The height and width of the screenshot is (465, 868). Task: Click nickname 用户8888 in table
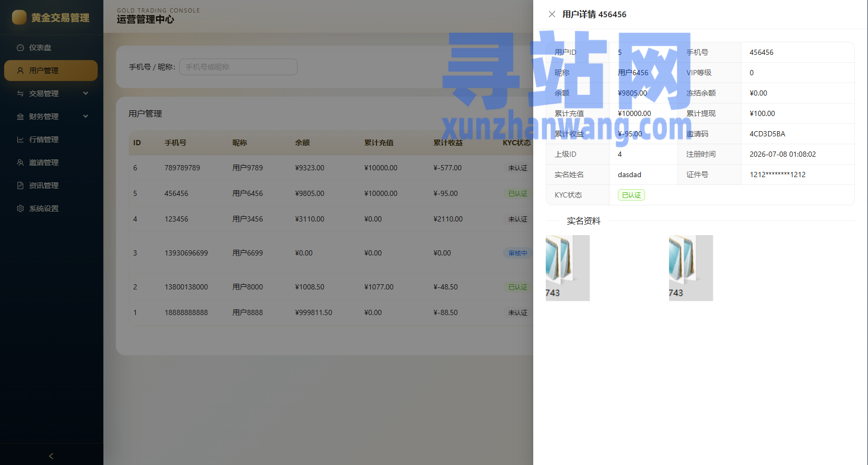pyautogui.click(x=248, y=312)
